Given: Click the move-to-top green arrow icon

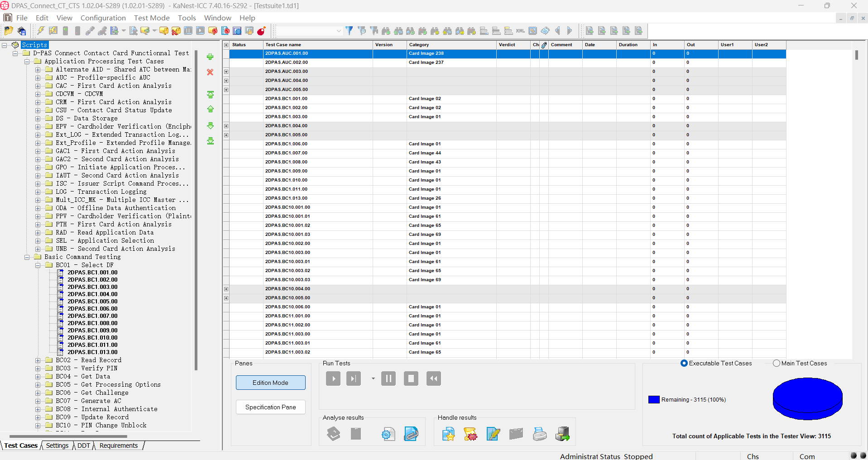Looking at the screenshot, I should point(210,95).
